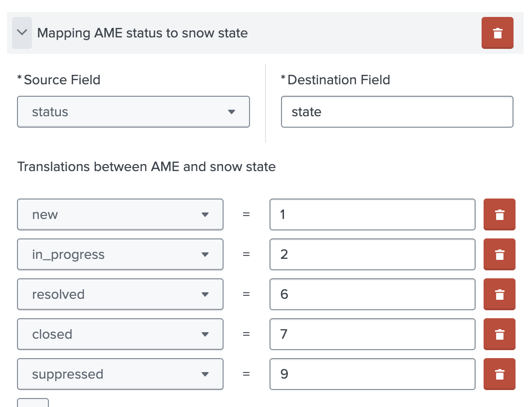Click the button below the suppressed row

pyautogui.click(x=32, y=404)
